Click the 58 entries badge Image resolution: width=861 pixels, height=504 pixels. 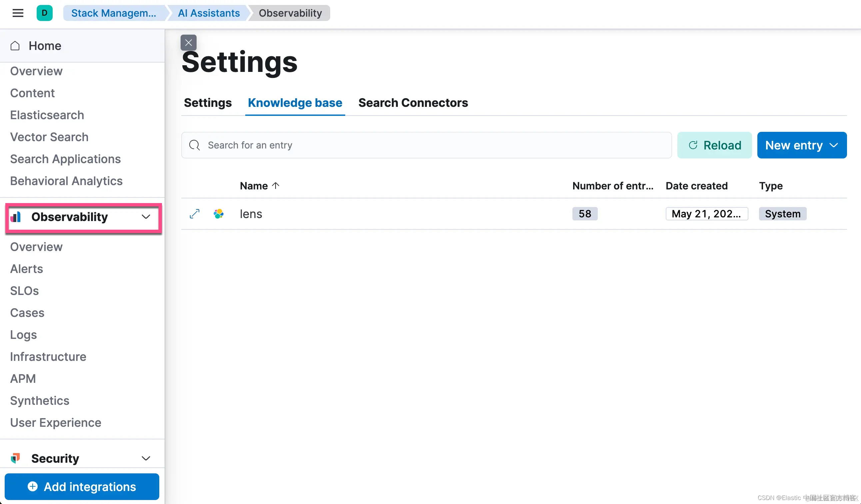585,214
